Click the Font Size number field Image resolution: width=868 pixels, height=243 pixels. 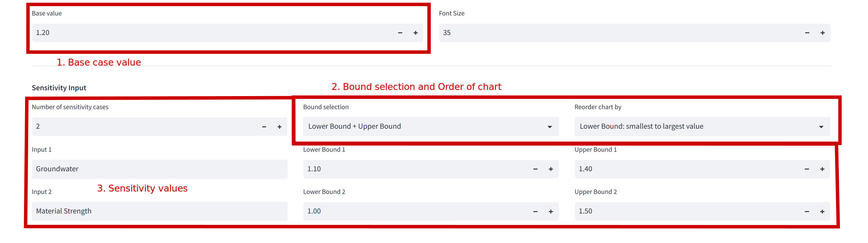tap(618, 33)
